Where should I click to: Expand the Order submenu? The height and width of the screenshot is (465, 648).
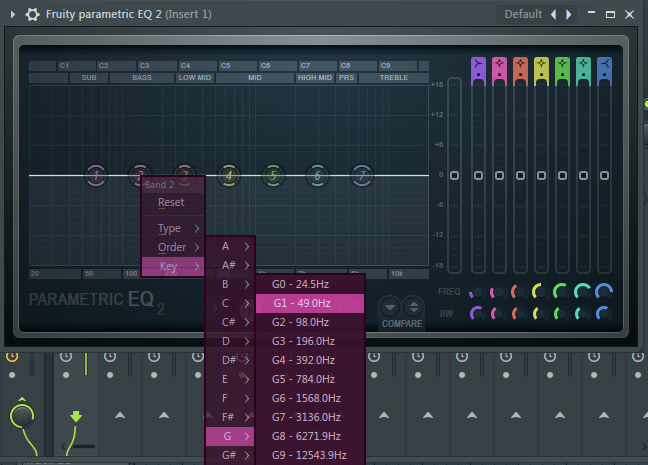point(173,247)
